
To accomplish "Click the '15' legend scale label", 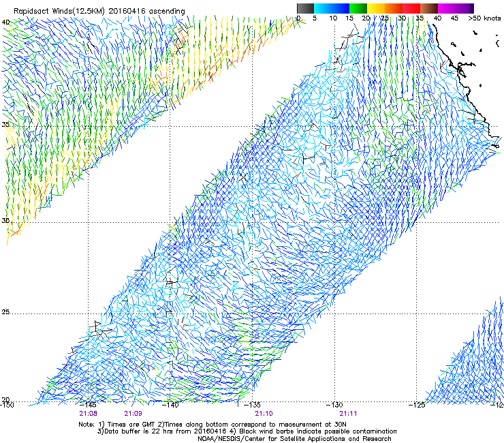I will [x=349, y=18].
